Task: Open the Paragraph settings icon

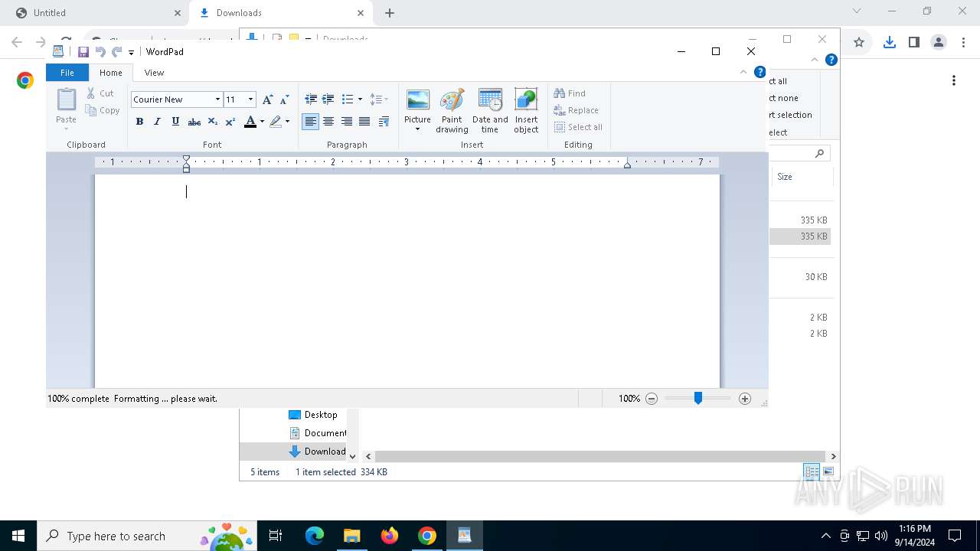Action: 384,122
